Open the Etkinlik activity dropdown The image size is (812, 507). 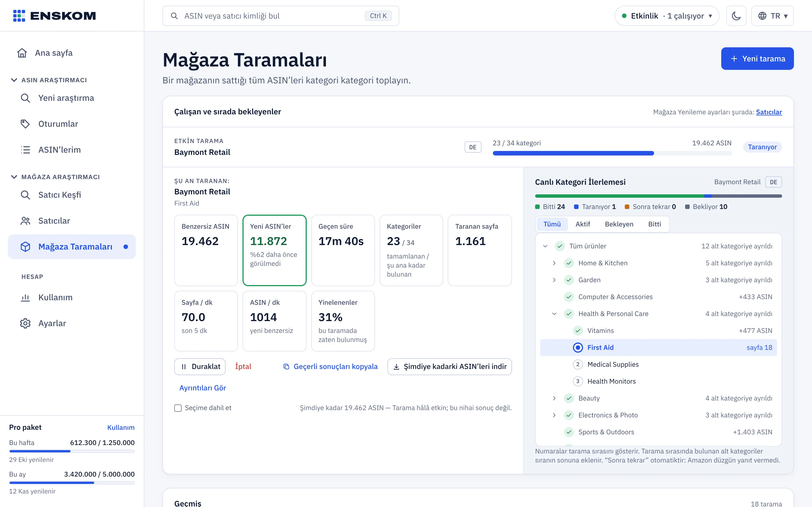pyautogui.click(x=667, y=16)
